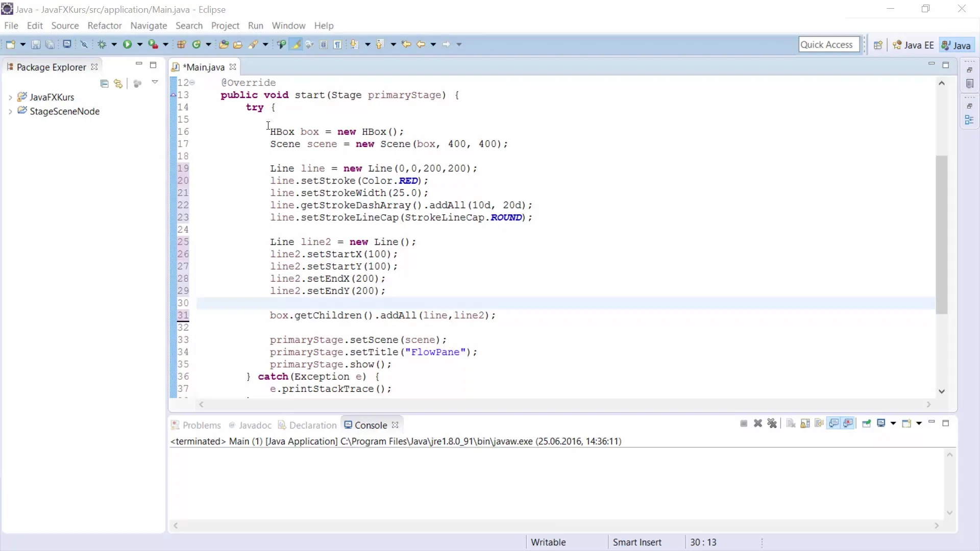980x551 pixels.
Task: Collapse method fold marker at line 12
Action: (192, 83)
